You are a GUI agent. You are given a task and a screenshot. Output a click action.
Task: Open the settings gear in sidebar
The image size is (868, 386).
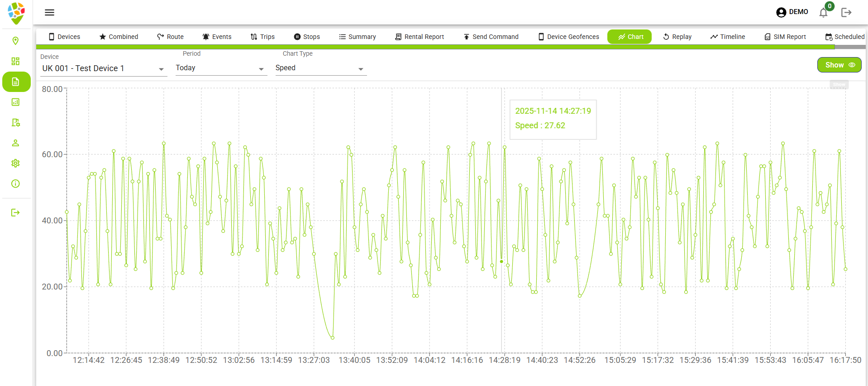(x=15, y=163)
